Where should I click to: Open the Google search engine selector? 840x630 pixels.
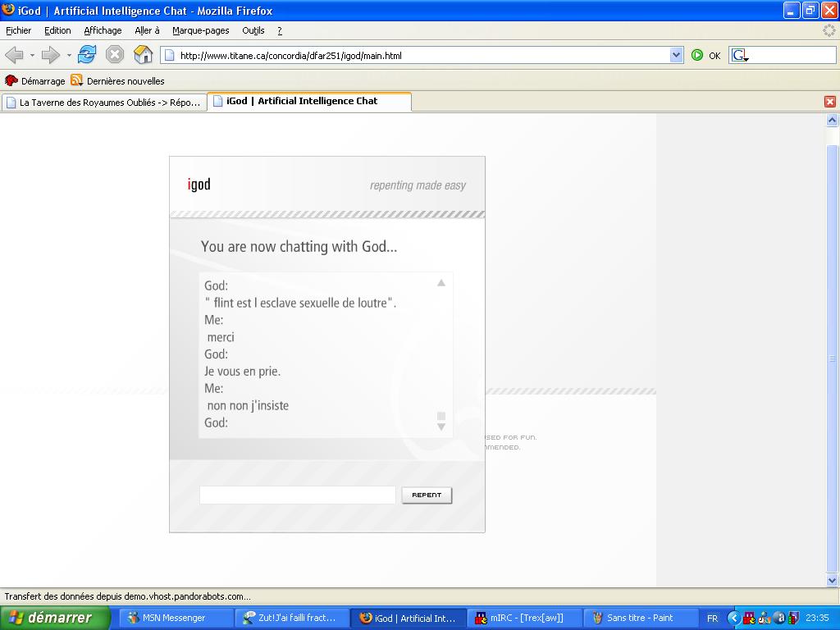click(740, 56)
